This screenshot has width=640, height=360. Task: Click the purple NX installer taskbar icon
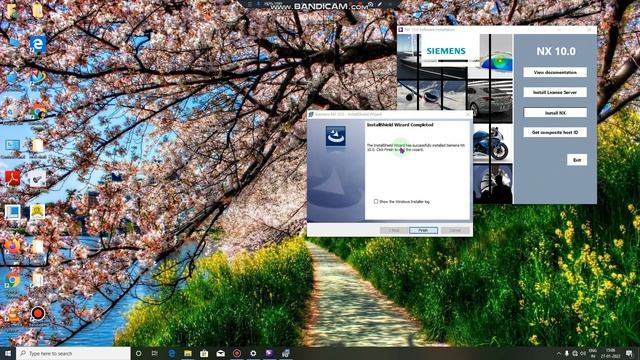269,353
